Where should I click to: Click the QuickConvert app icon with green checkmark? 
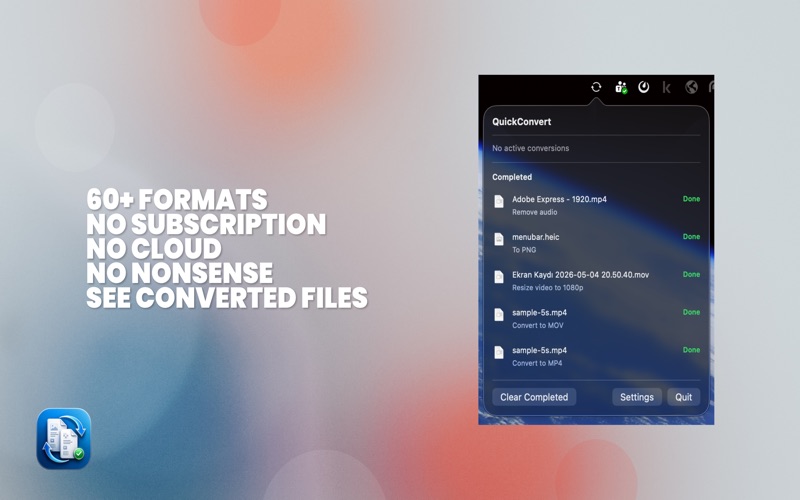64,438
